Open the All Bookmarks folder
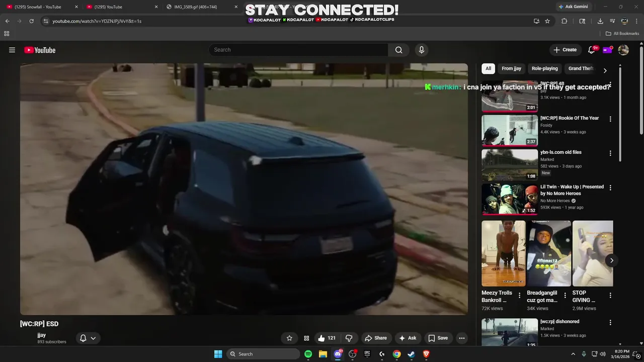 [x=622, y=34]
